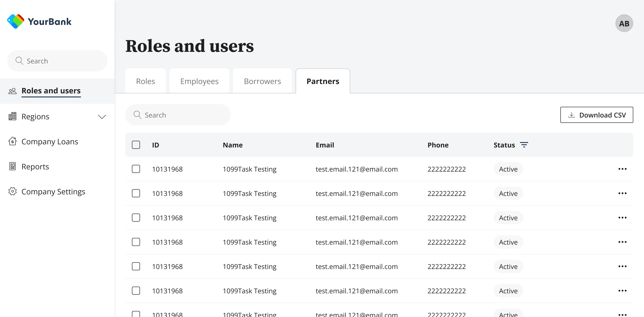644x317 pixels.
Task: Open Company Loans from the sidebar
Action: coord(50,142)
